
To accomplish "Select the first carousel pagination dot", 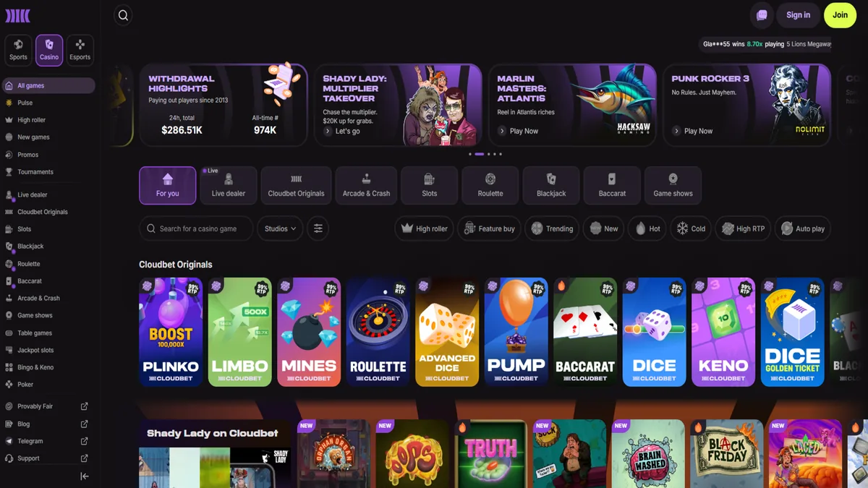I will click(x=470, y=154).
